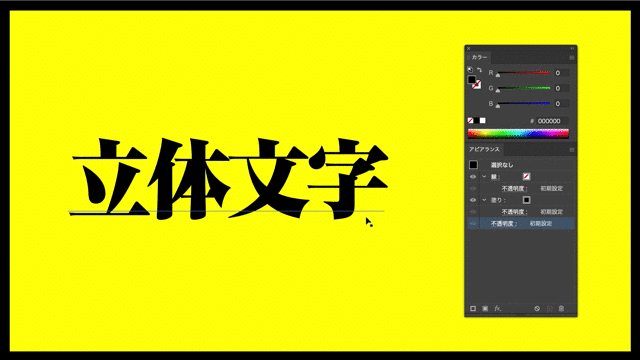Close the floating panel group

click(x=469, y=48)
